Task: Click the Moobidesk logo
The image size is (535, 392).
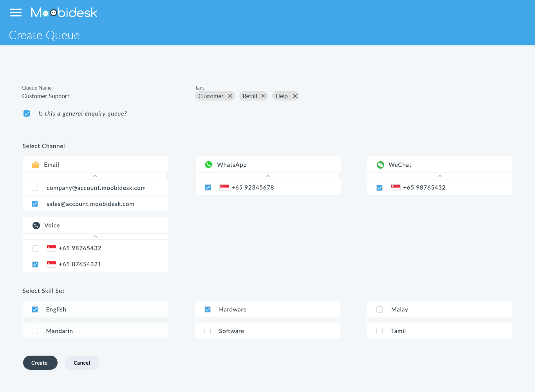Action: point(64,13)
